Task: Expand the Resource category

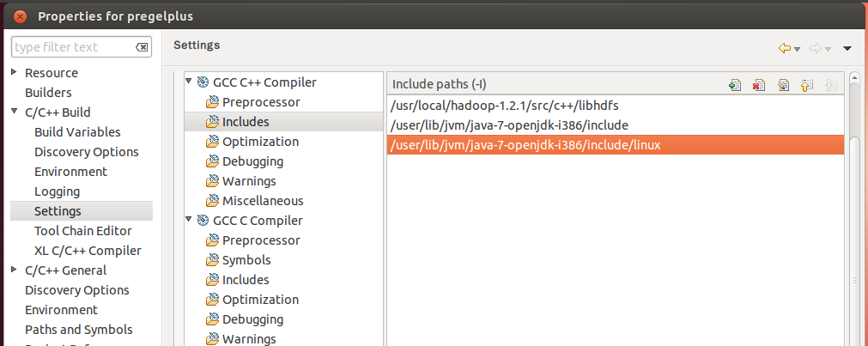Action: point(14,72)
